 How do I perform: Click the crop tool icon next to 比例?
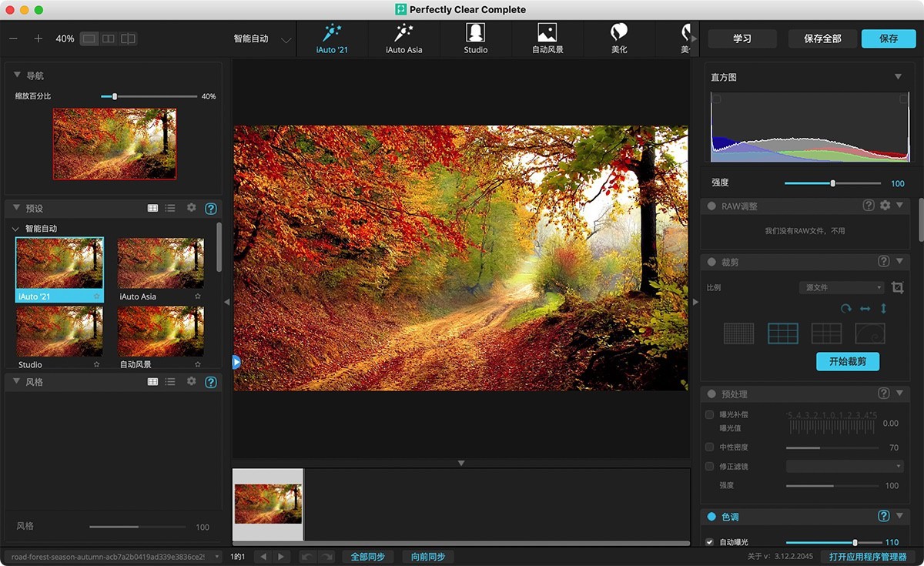(x=896, y=287)
